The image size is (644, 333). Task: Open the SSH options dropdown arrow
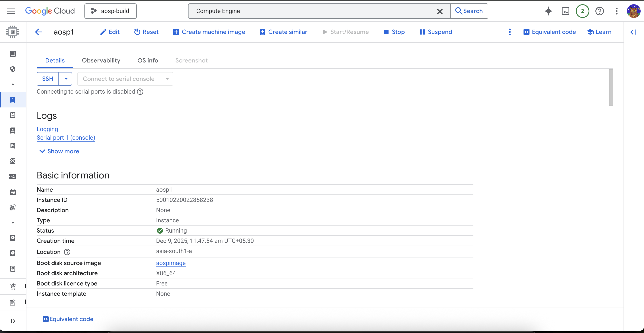click(x=66, y=79)
